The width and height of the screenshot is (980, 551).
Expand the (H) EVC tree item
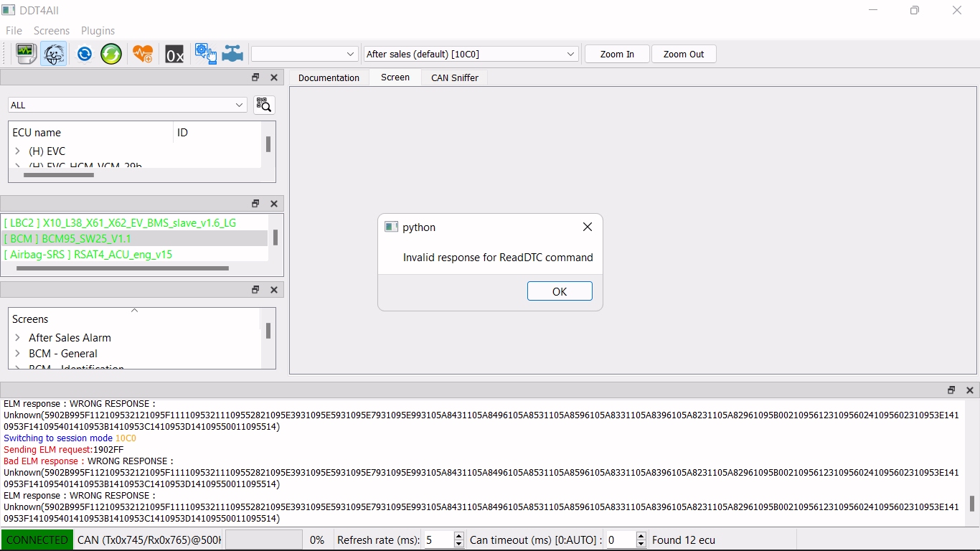(17, 151)
